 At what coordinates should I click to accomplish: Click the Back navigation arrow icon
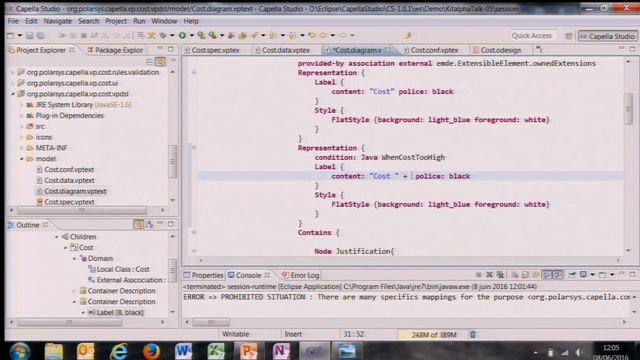(x=323, y=36)
